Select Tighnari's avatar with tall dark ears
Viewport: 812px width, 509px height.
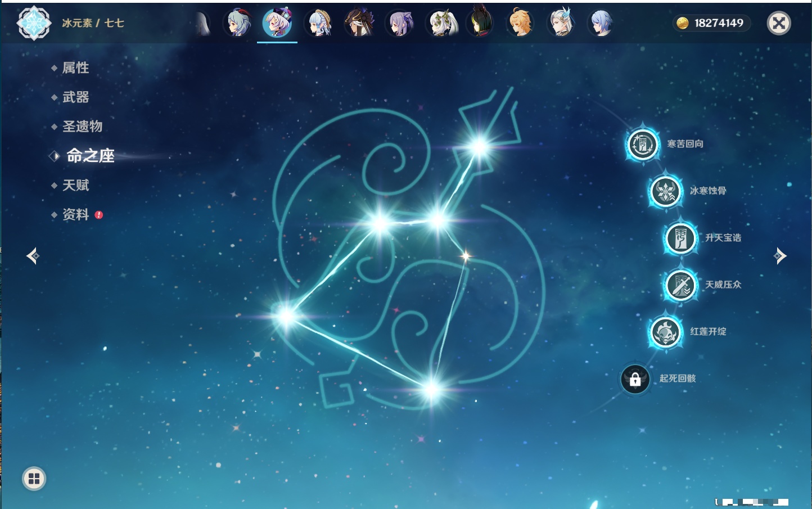point(481,22)
